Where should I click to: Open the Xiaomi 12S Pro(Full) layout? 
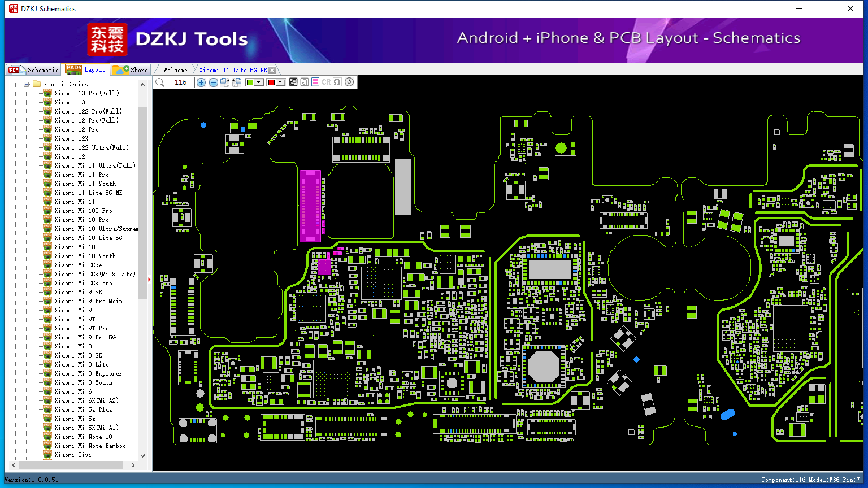tap(88, 111)
